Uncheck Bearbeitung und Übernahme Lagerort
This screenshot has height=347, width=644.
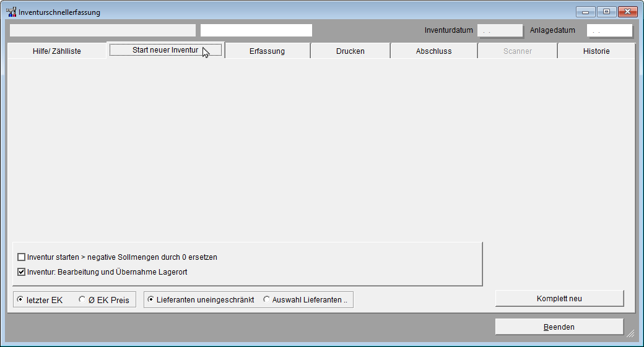tap(21, 272)
